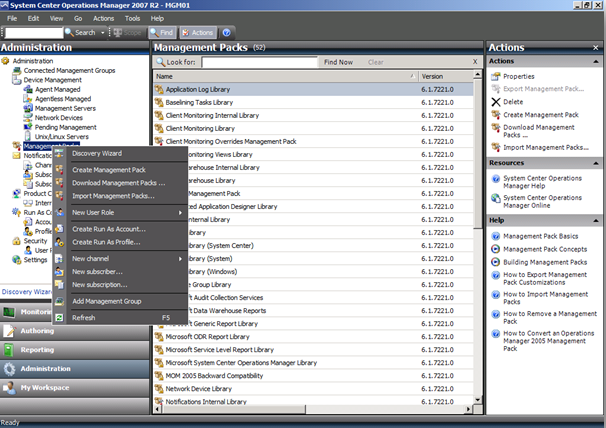
Task: Switch to Reporting workspace
Action: [x=74, y=350]
